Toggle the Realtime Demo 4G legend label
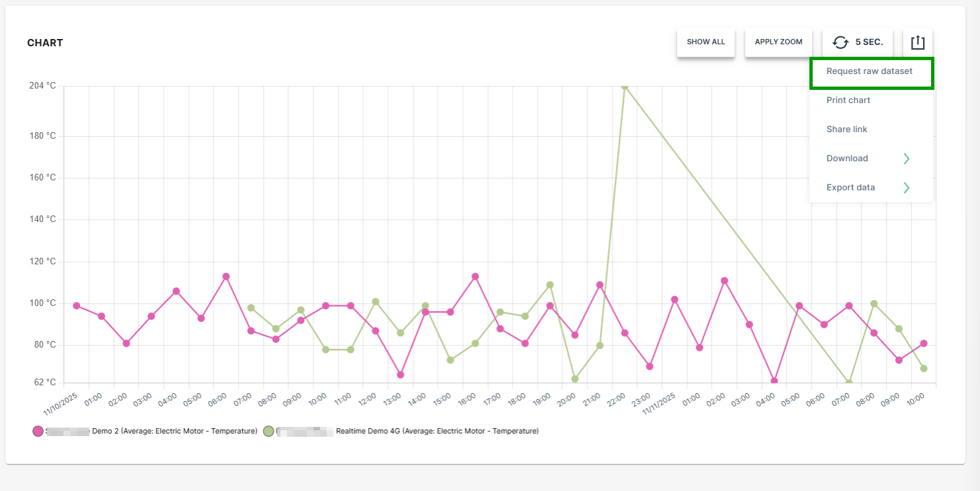Viewport: 980px width, 491px height. tap(436, 431)
